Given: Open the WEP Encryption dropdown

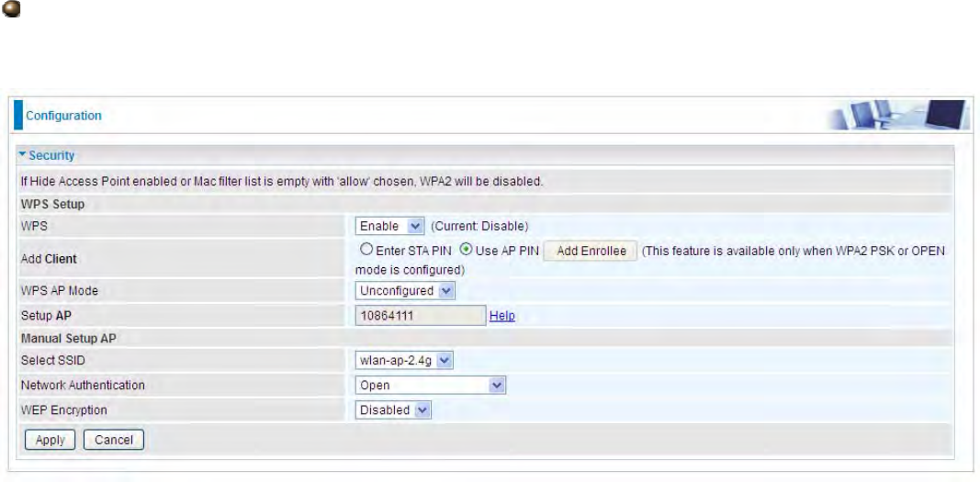Looking at the screenshot, I should pyautogui.click(x=393, y=410).
